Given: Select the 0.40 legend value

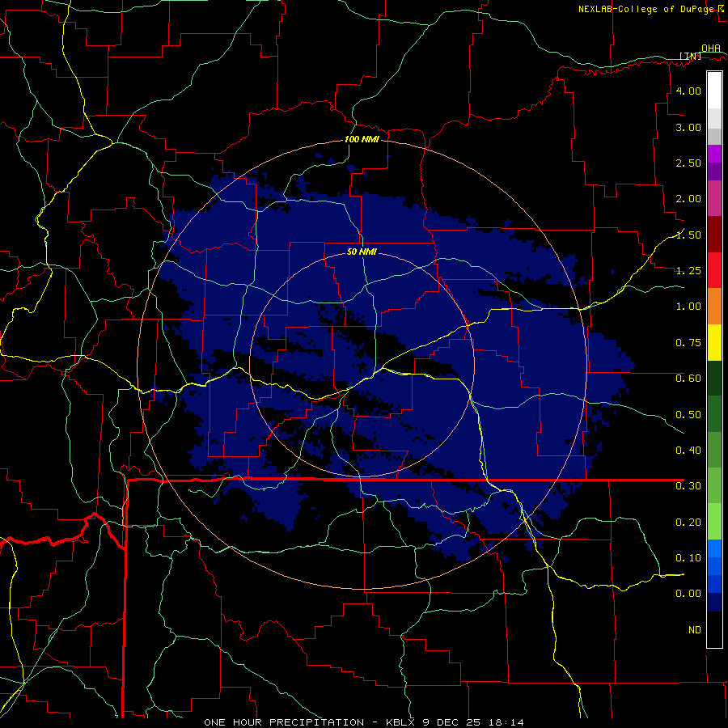Looking at the screenshot, I should (688, 451).
